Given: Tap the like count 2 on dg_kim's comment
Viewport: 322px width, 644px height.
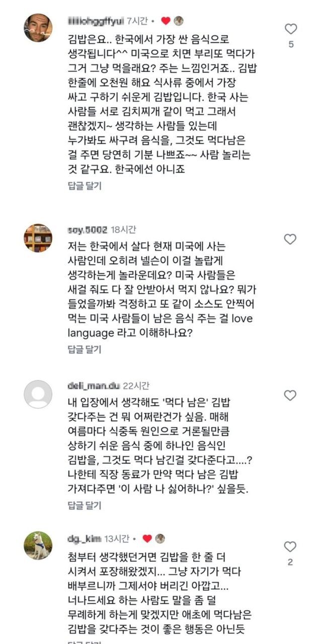Looking at the screenshot, I should tap(290, 562).
